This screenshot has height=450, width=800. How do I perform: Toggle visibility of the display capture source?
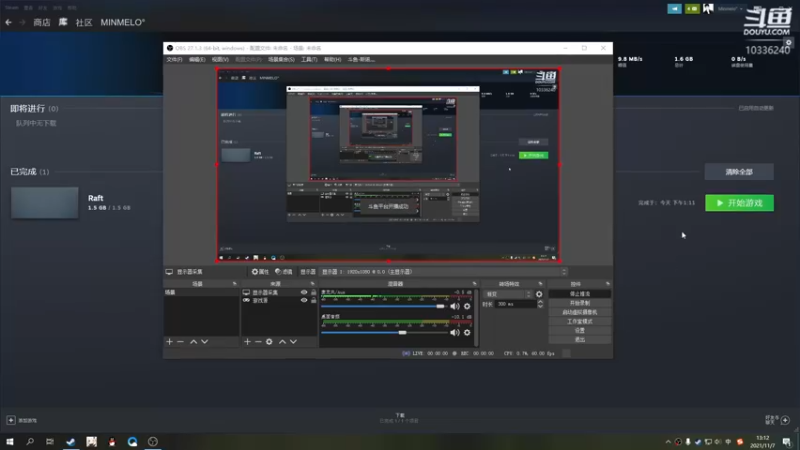click(304, 292)
